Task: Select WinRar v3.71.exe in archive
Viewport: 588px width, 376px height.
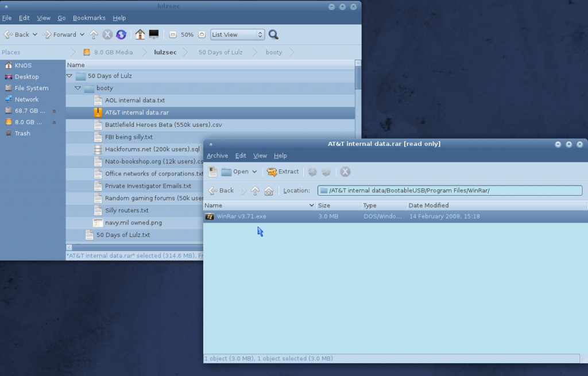Action: (x=396, y=216)
